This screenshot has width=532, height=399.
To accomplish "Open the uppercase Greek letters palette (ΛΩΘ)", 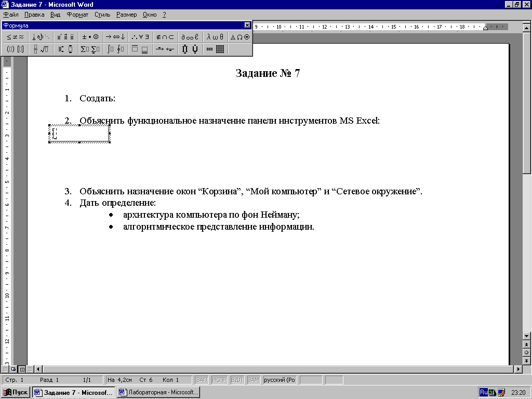I will click(240, 37).
